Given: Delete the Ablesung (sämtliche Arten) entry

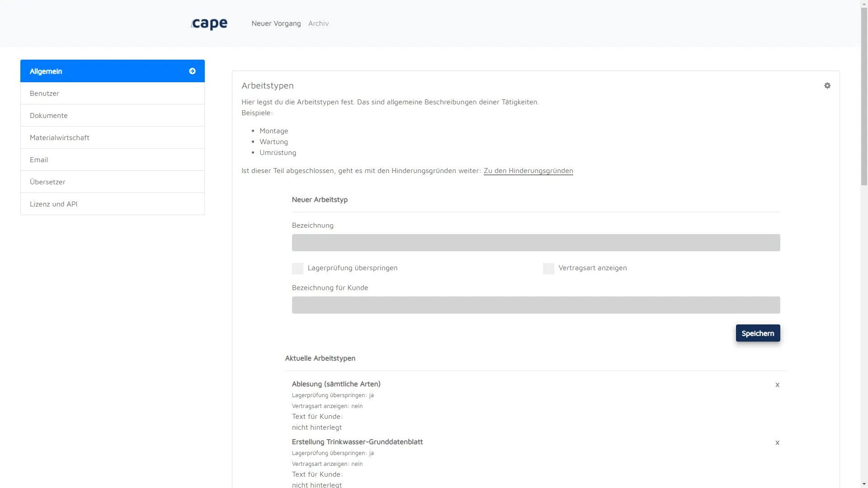Looking at the screenshot, I should click(x=778, y=385).
